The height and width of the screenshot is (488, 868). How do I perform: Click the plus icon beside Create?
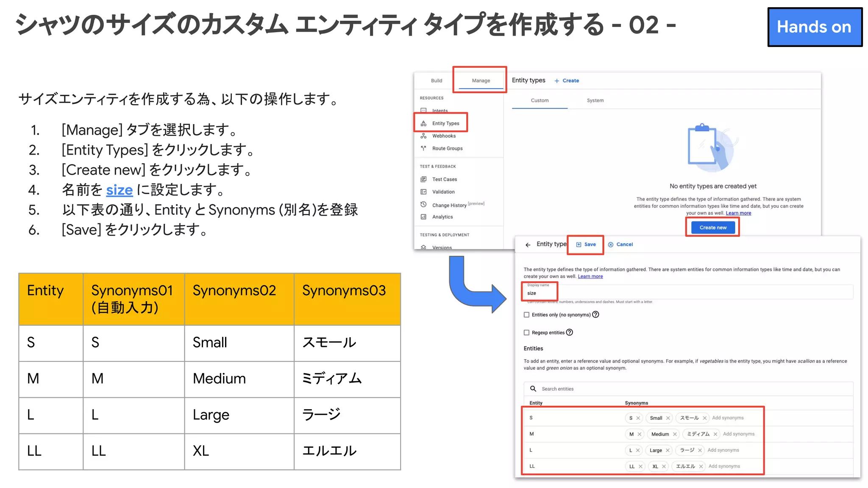pos(557,81)
